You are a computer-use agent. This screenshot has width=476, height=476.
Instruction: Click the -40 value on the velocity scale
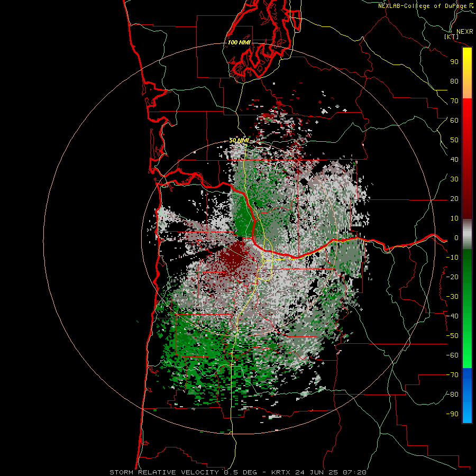pos(452,316)
